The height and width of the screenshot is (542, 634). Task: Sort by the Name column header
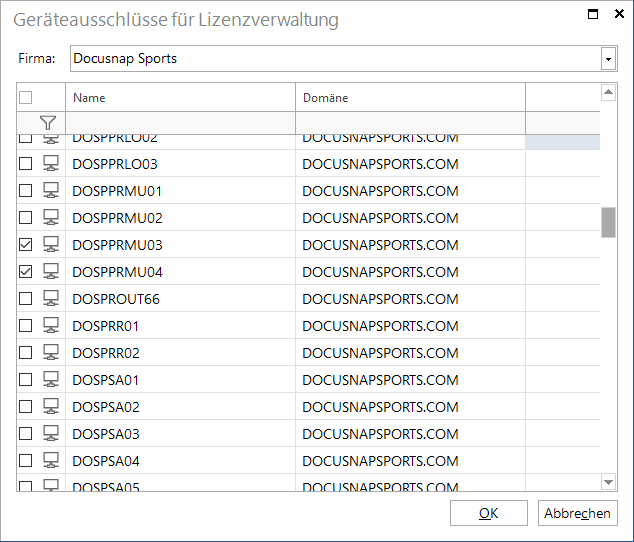pyautogui.click(x=180, y=97)
